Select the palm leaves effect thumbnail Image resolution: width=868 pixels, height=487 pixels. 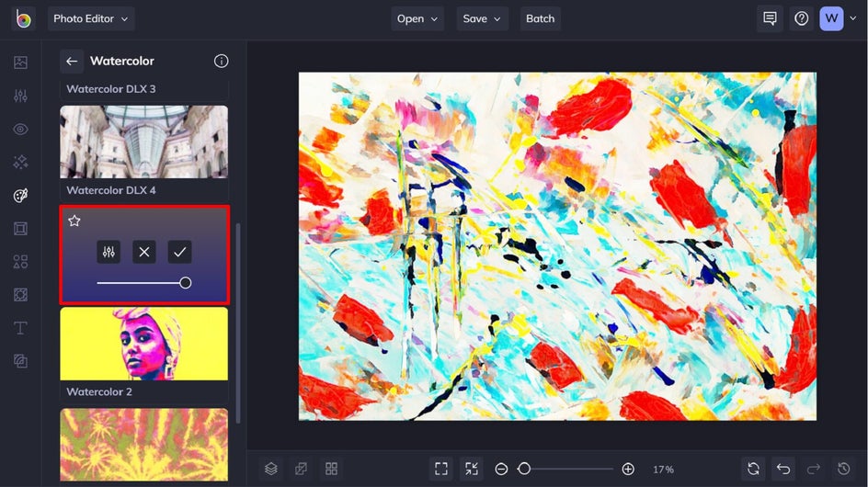[144, 445]
